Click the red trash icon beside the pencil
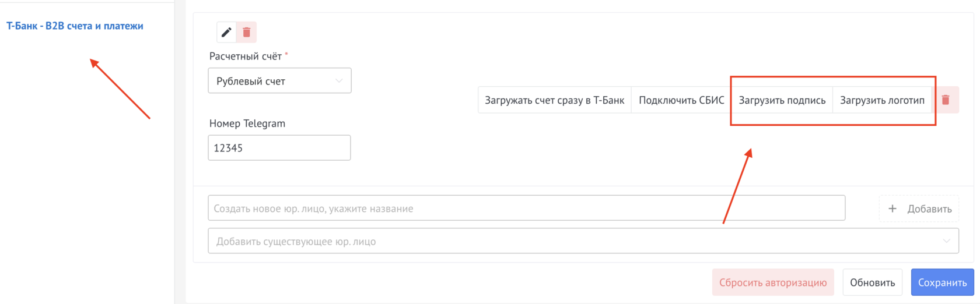 tap(247, 32)
